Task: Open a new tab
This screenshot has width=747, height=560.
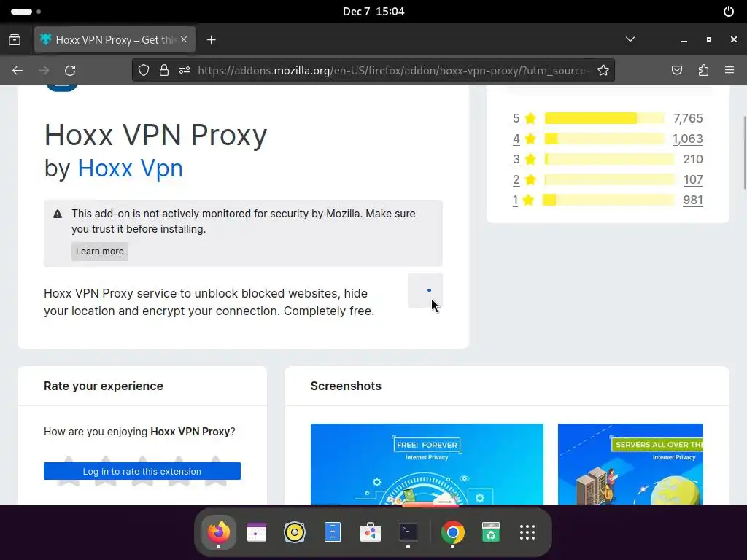Action: 212,40
